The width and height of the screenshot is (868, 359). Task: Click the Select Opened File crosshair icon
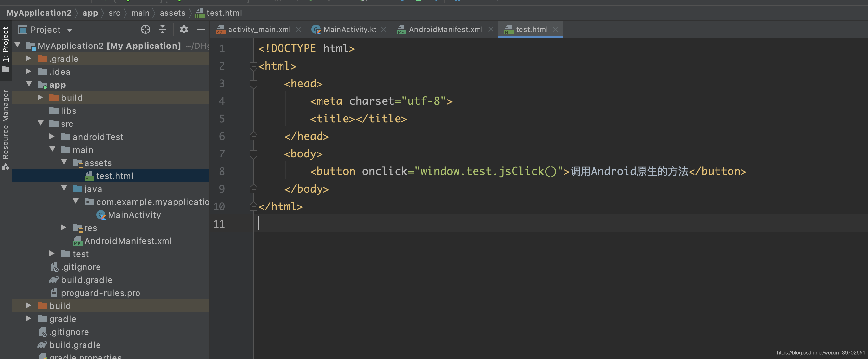click(146, 29)
